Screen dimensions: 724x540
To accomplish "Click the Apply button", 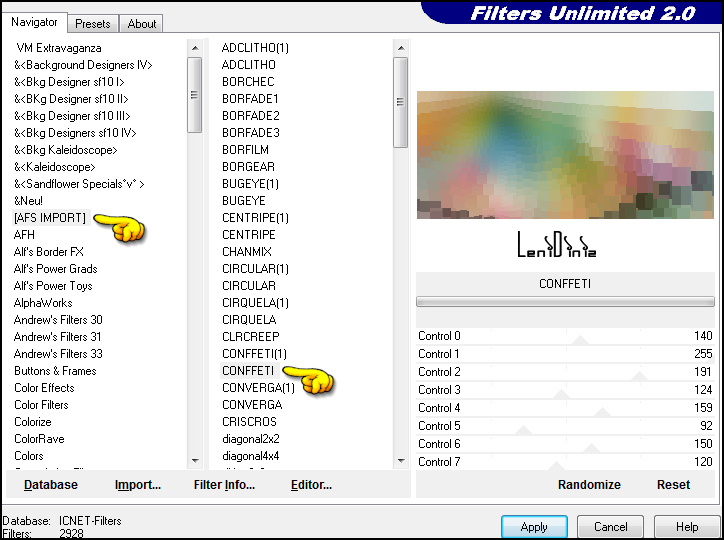I will 534,527.
